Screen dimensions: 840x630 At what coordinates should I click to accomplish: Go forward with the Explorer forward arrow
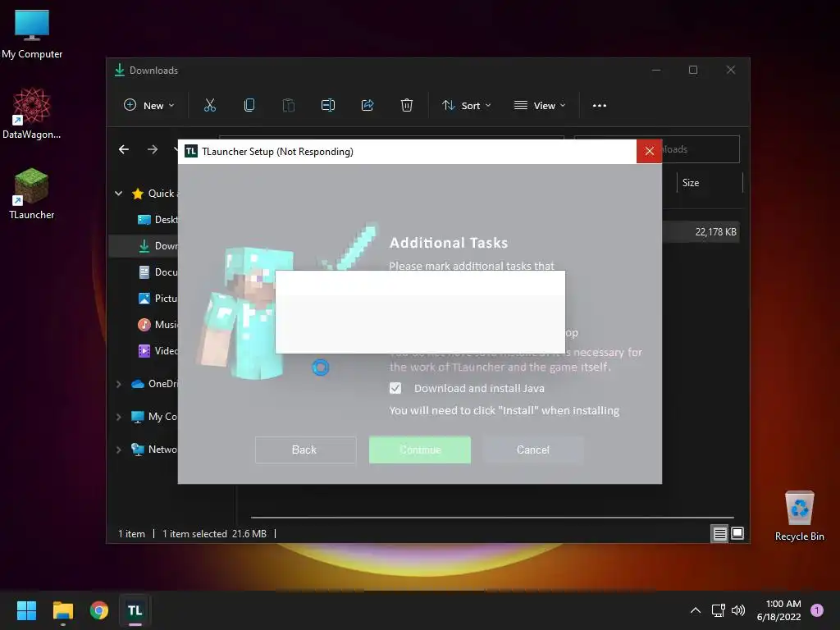[x=153, y=149]
